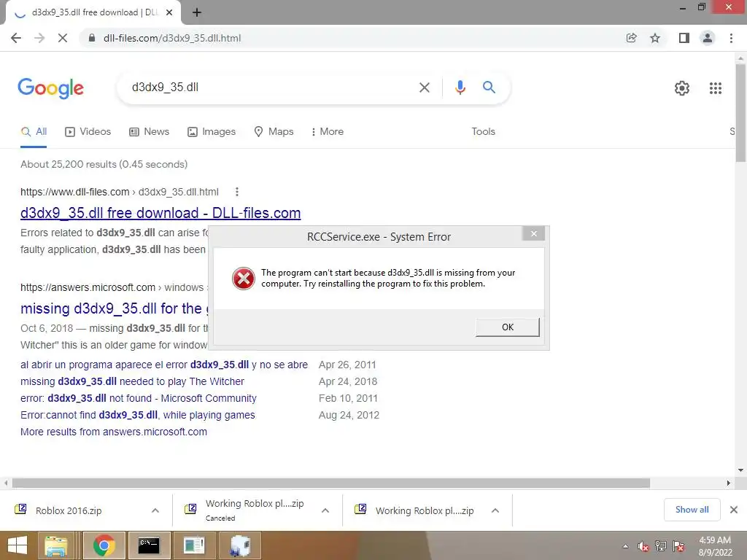Open the search Tools button
Image resolution: width=747 pixels, height=560 pixels.
tap(483, 132)
